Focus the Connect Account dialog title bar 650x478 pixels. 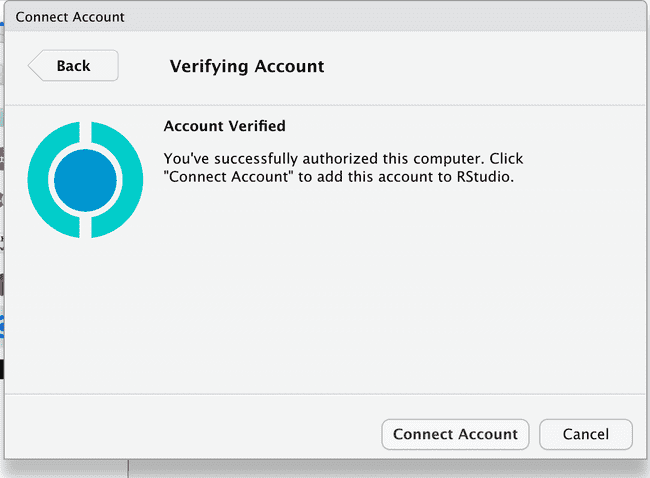click(325, 17)
